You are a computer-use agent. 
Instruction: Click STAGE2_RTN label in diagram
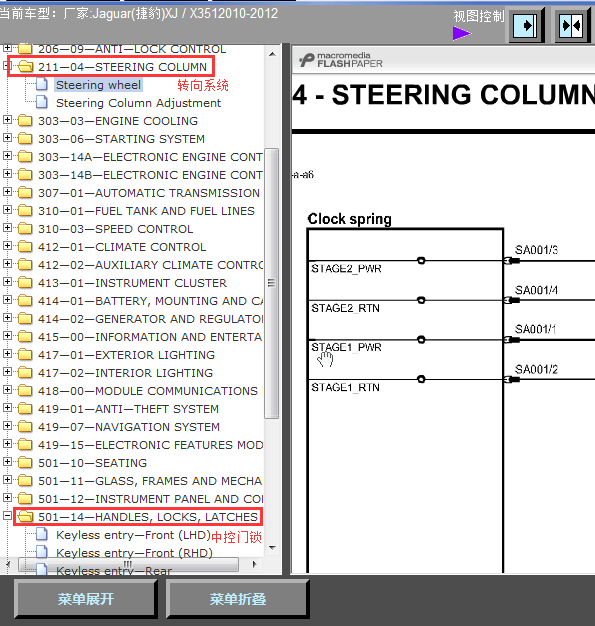[345, 308]
